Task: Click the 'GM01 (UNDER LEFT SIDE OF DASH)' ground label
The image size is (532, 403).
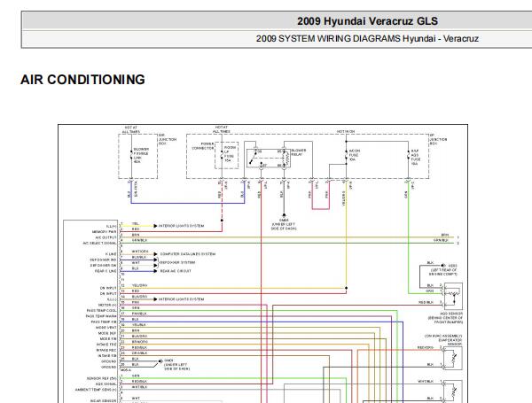Action: (176, 364)
